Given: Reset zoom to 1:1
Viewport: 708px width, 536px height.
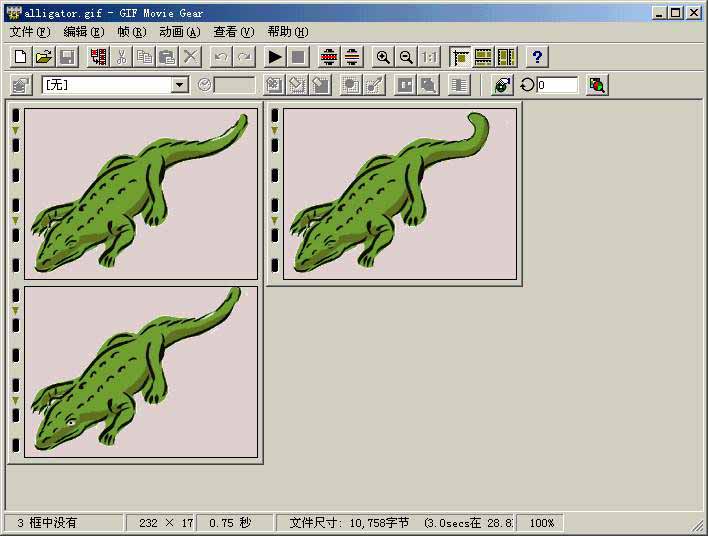Looking at the screenshot, I should coord(429,57).
